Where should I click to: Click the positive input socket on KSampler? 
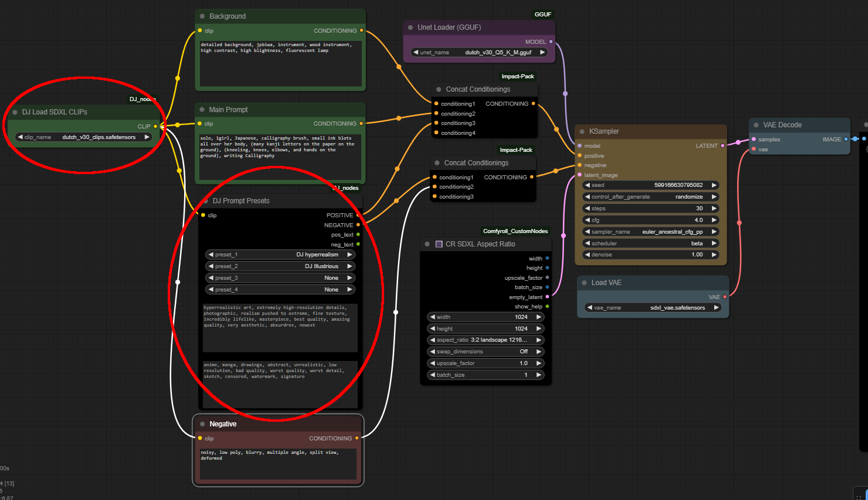pyautogui.click(x=579, y=156)
